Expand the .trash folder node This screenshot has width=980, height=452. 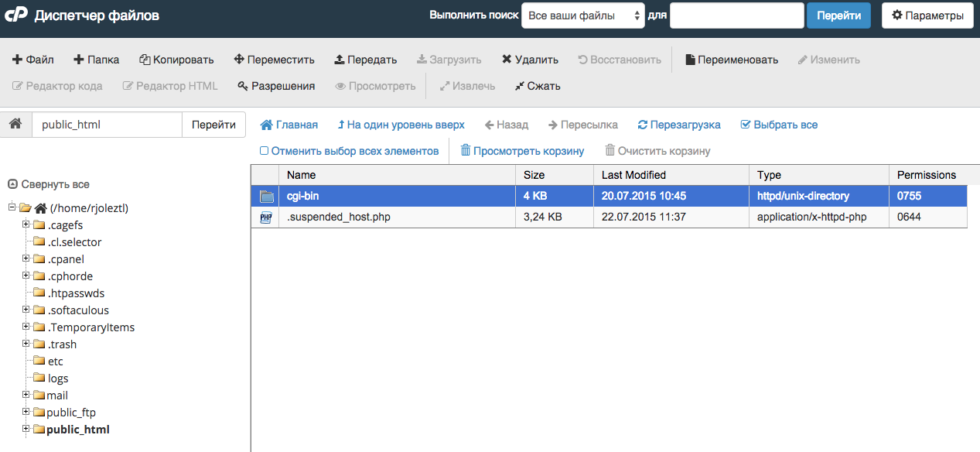point(26,344)
